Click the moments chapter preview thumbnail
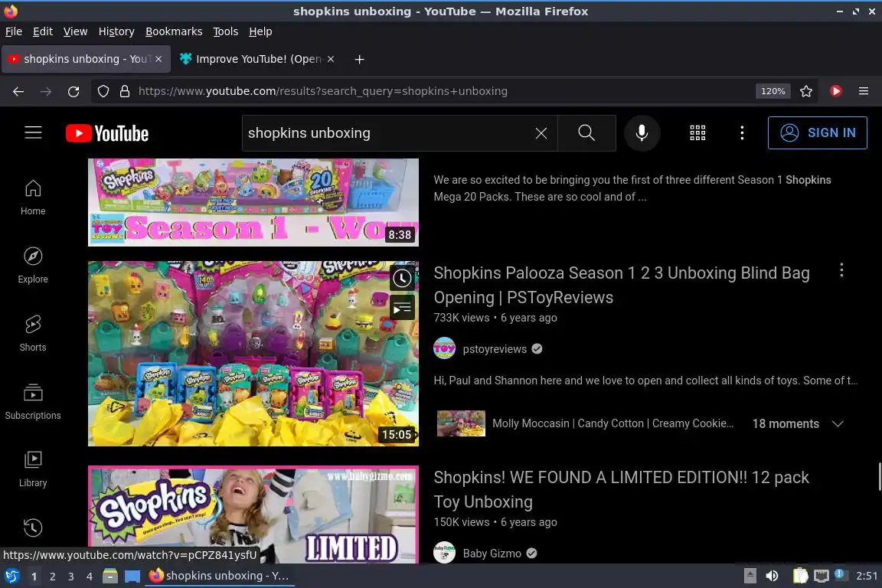 (x=461, y=423)
